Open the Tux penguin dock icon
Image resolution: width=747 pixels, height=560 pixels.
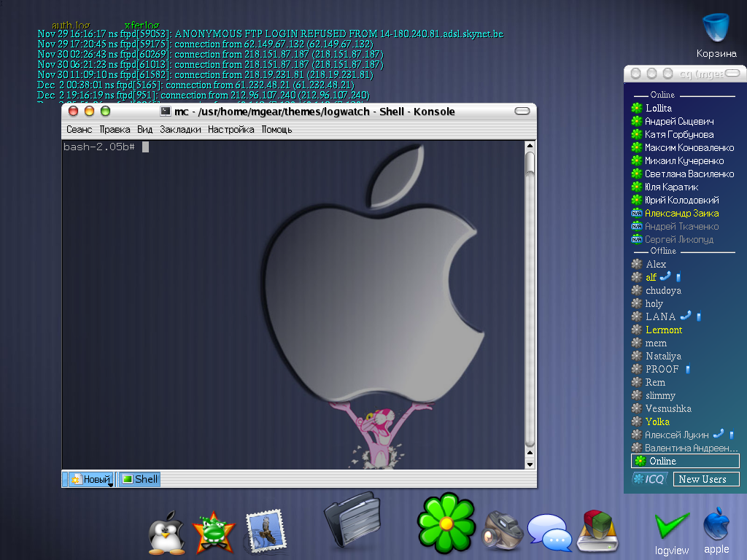(x=166, y=533)
